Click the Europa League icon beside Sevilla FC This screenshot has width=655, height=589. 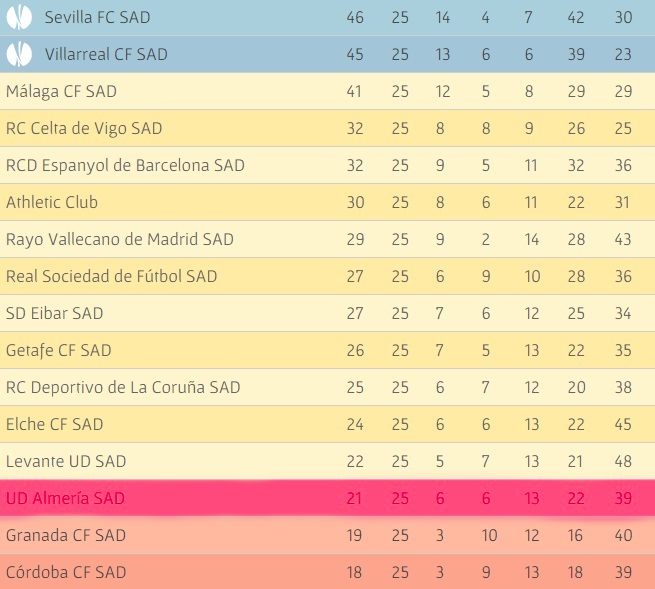click(x=19, y=17)
